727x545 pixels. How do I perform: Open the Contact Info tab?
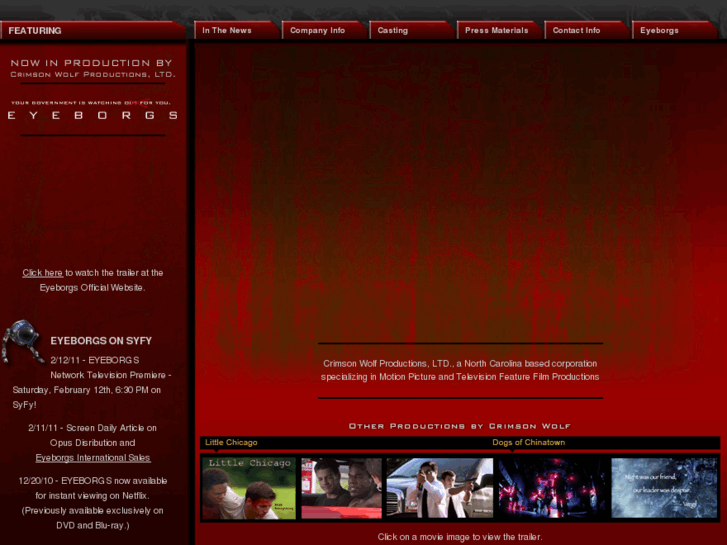(x=586, y=31)
